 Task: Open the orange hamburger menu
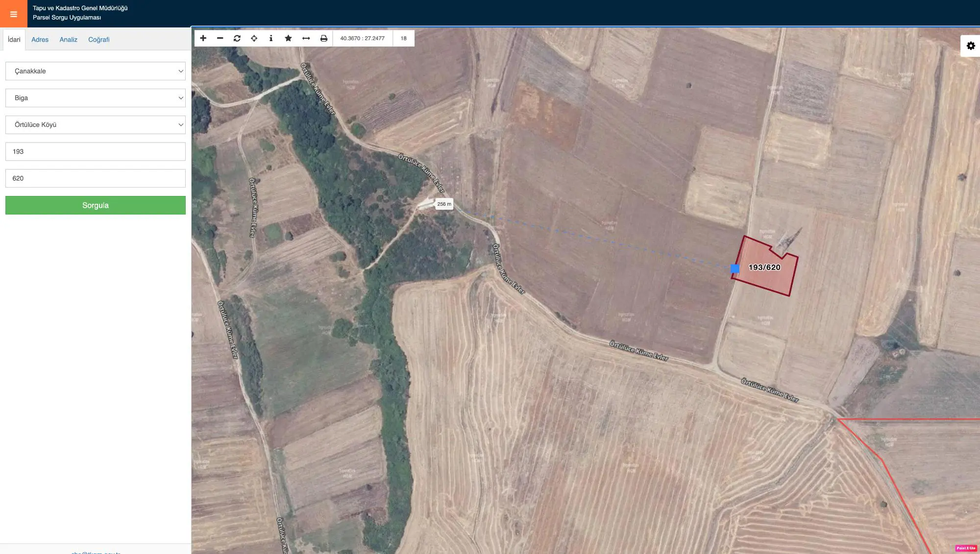click(14, 14)
